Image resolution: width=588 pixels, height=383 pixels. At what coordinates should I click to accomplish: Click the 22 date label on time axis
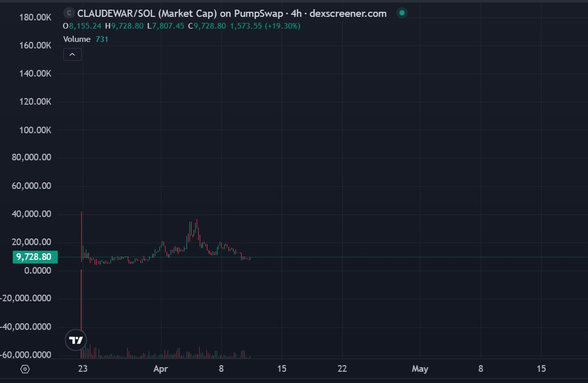342,369
